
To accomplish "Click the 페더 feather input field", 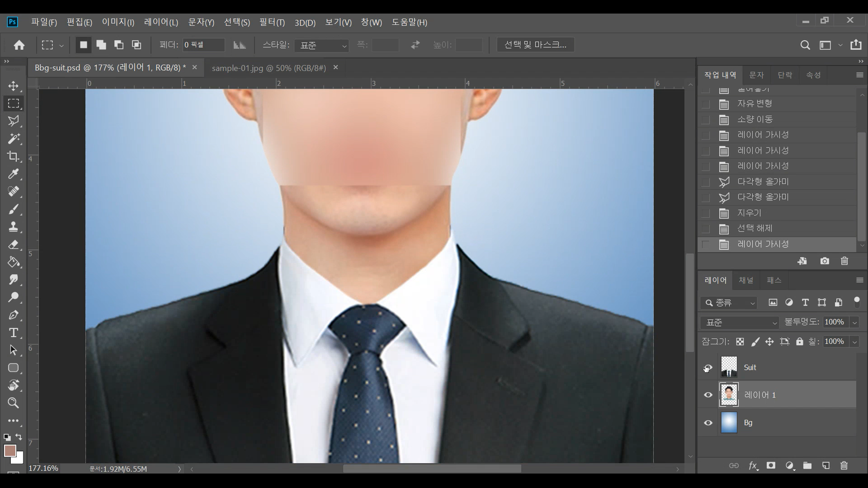I will 203,45.
